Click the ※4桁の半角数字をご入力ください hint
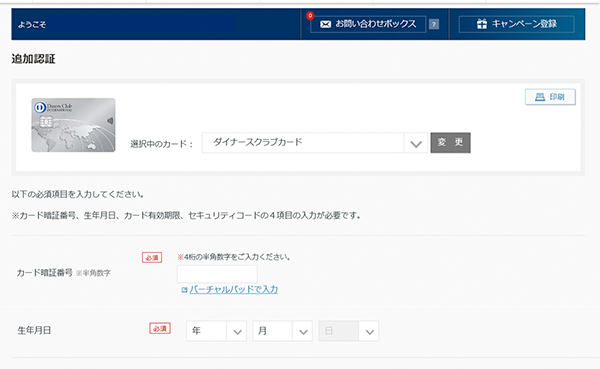The image size is (600, 369). coord(233,257)
